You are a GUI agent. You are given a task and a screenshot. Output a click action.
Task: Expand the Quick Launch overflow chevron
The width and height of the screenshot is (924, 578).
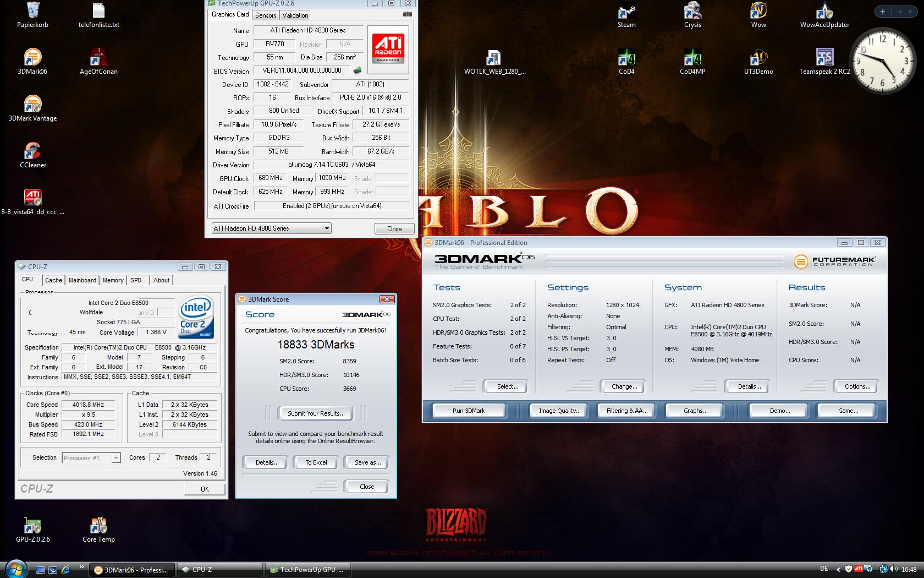pos(82,566)
